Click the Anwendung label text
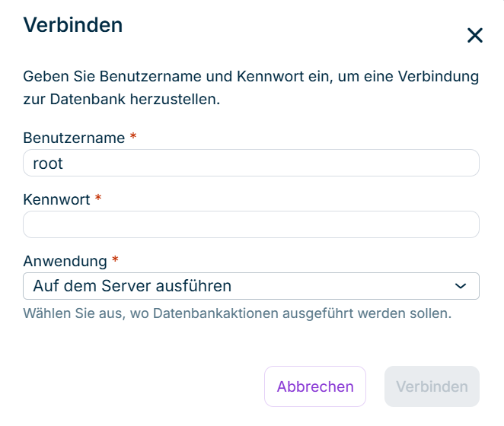 [x=65, y=261]
